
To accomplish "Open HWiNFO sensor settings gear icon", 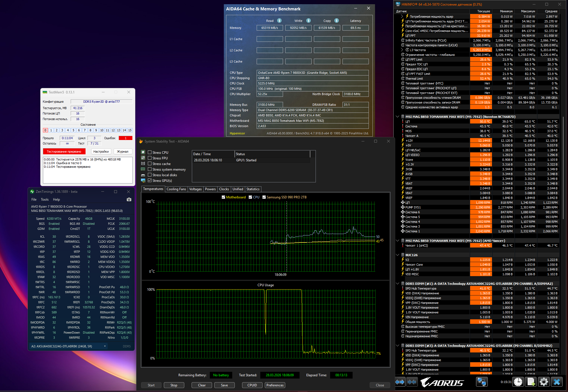I will coord(544,382).
